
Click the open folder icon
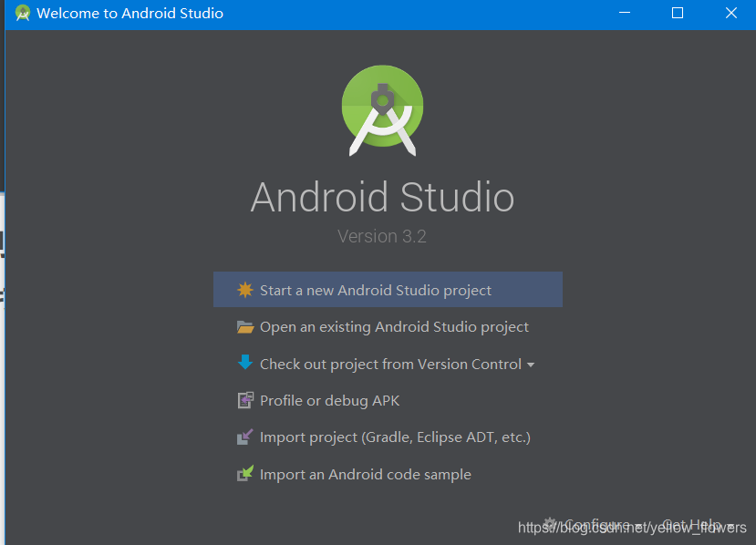click(245, 327)
